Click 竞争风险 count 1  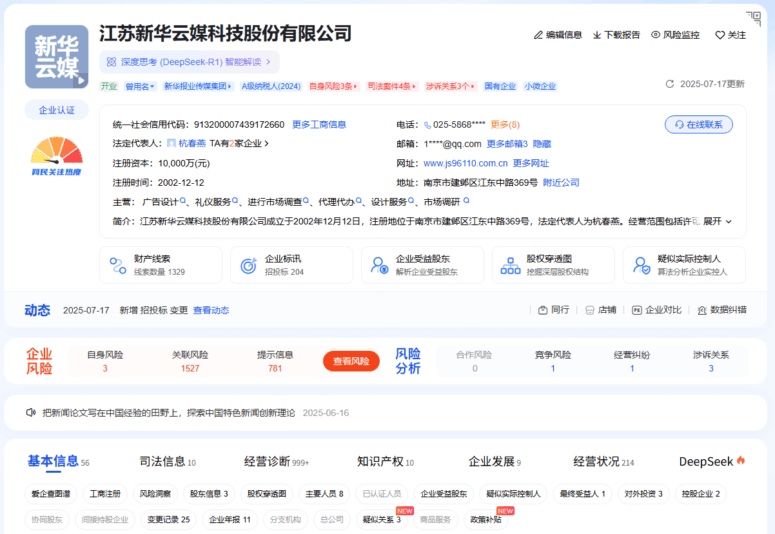(x=553, y=368)
